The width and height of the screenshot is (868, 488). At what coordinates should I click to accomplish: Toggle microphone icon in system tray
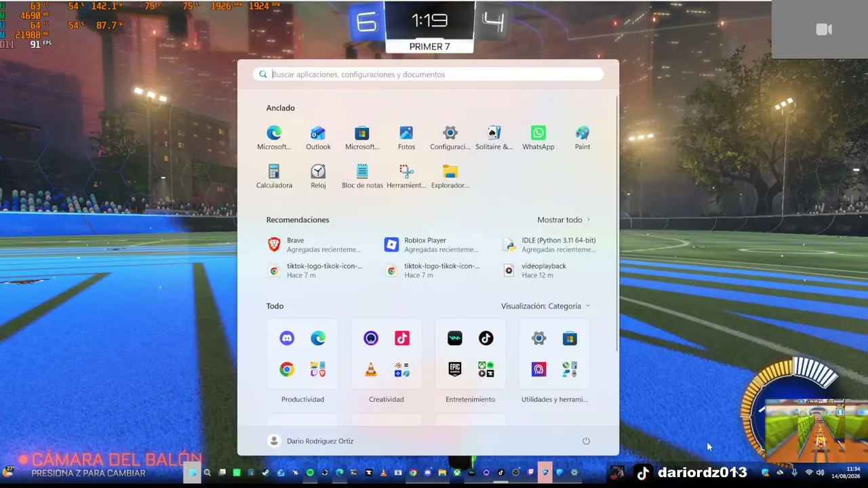pos(794,472)
